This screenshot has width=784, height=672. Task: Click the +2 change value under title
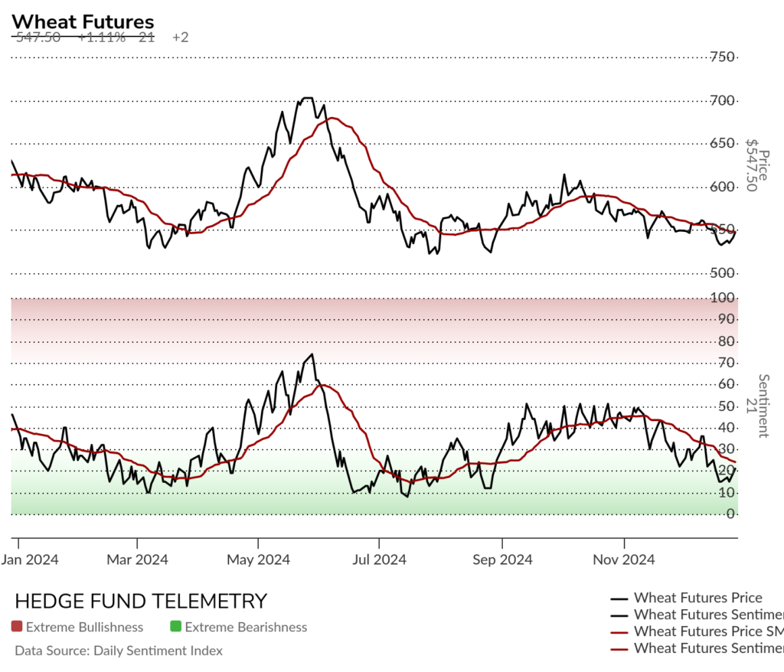[181, 38]
